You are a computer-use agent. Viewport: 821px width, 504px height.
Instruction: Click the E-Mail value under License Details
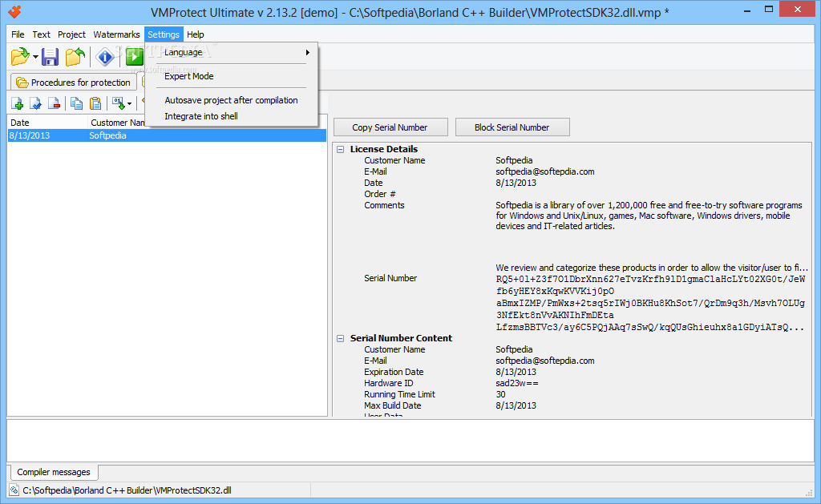click(544, 171)
